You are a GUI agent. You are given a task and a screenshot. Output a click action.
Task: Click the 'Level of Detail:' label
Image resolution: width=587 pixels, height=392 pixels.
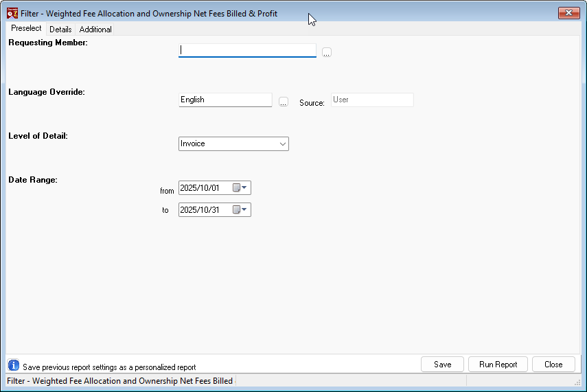pos(38,136)
